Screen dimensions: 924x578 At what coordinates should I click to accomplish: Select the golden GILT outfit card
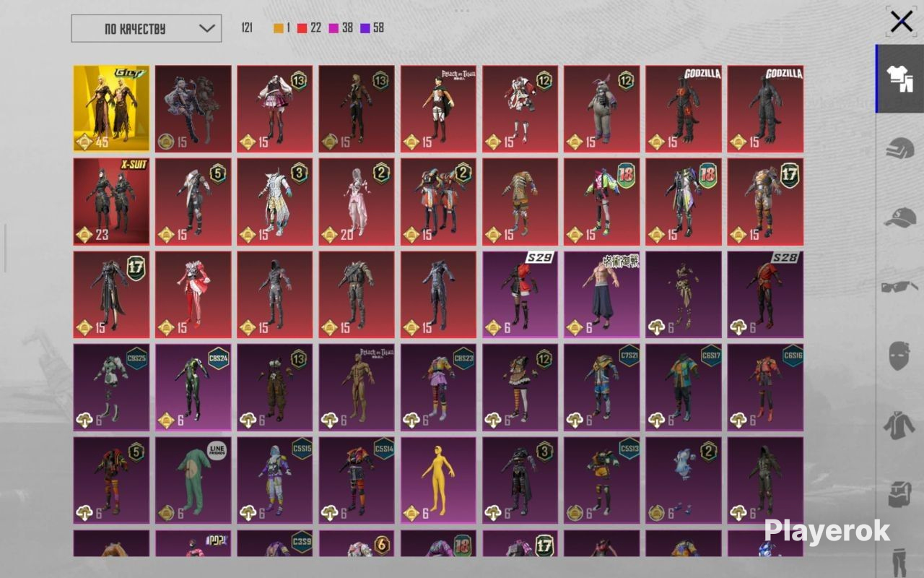[111, 109]
